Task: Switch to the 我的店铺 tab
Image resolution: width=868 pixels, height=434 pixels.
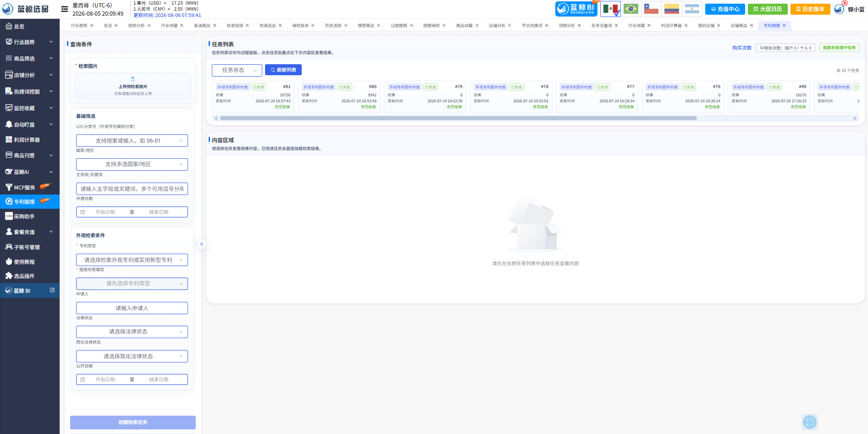Action: click(706, 26)
